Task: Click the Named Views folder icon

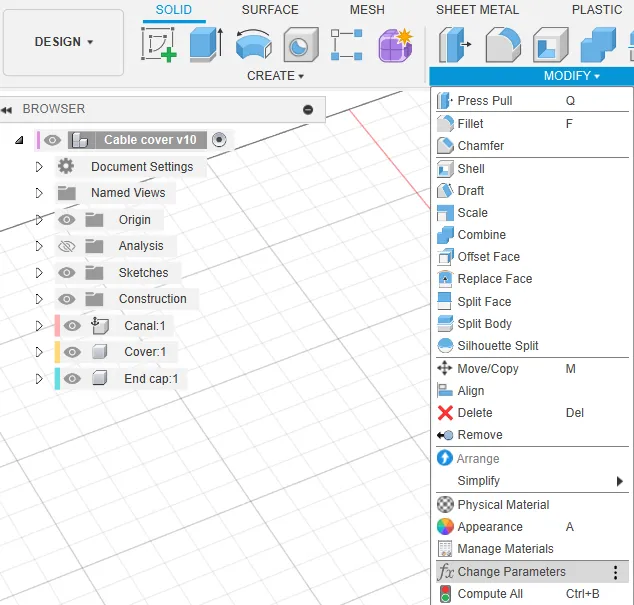Action: pos(67,193)
